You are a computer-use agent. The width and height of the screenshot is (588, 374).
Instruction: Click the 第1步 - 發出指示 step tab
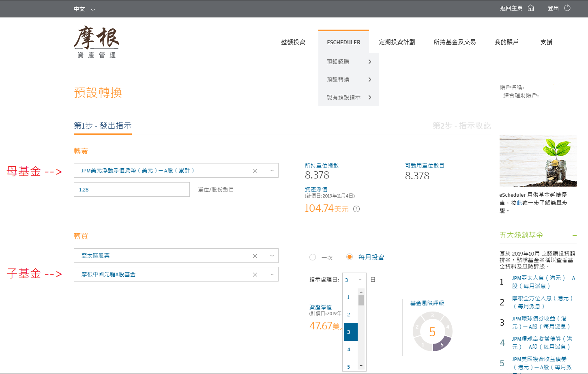pyautogui.click(x=103, y=126)
